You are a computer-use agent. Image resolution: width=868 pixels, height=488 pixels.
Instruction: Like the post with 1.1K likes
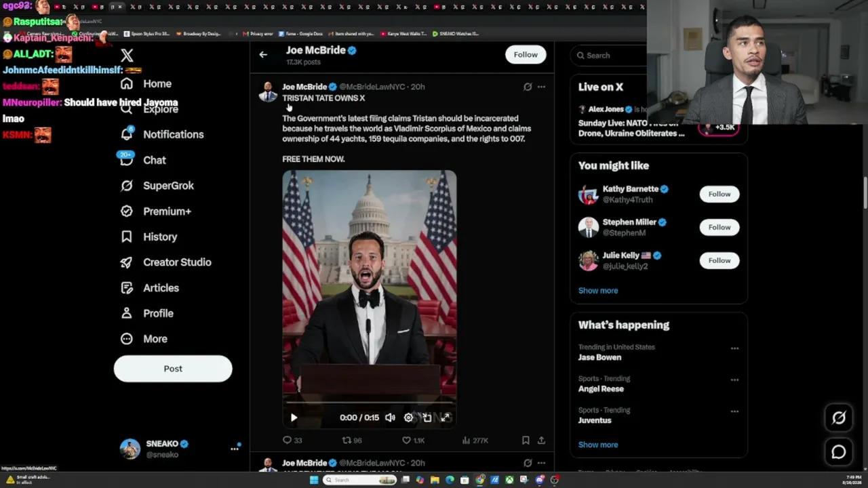(x=413, y=441)
